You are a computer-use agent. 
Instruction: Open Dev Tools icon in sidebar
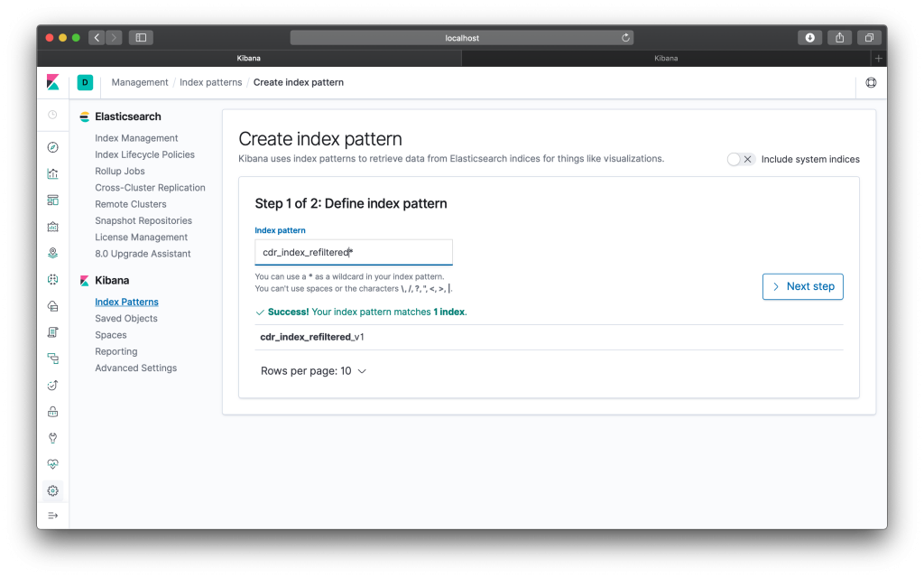point(53,438)
